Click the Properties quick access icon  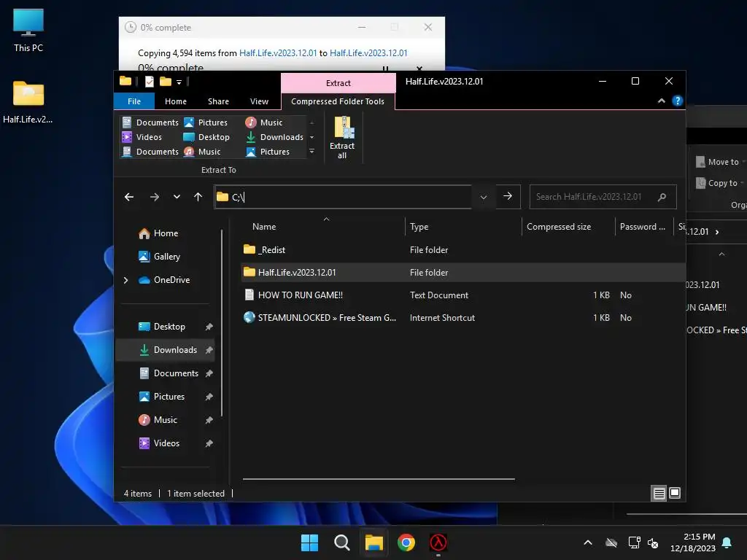point(149,82)
